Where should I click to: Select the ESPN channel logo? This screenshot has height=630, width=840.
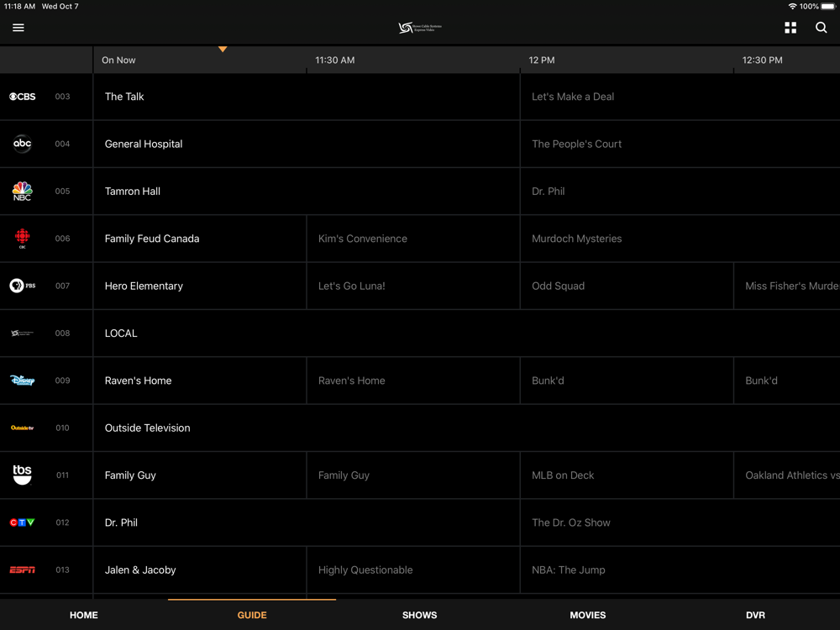23,570
